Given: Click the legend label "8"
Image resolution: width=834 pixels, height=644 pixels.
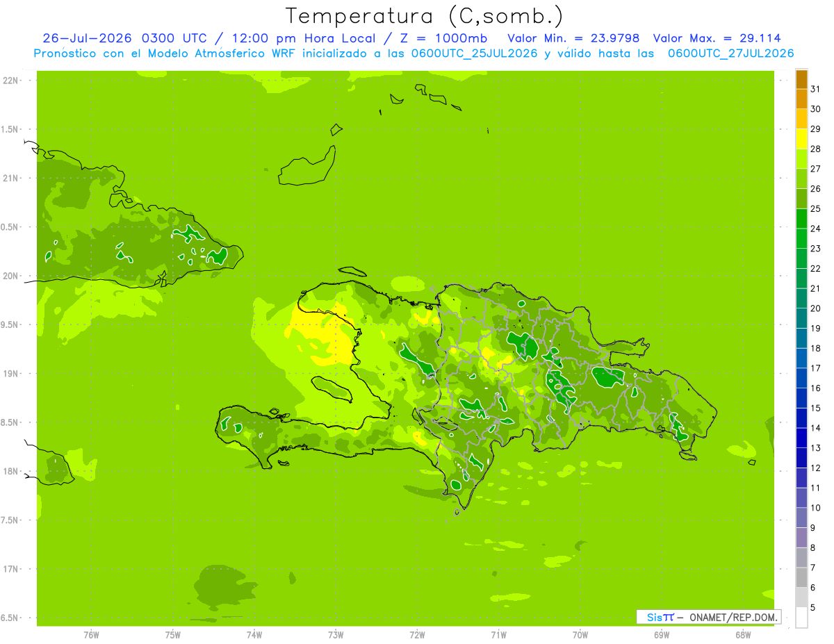Looking at the screenshot, I should 813,547.
